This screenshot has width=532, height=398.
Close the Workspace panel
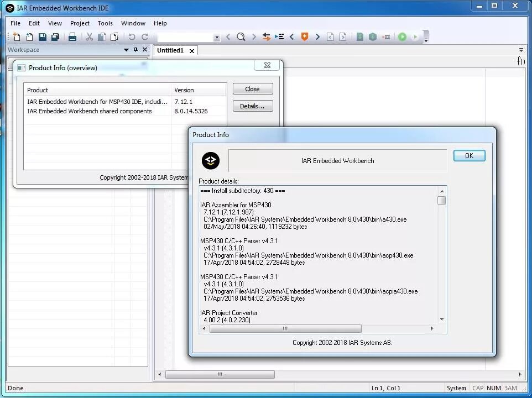[145, 50]
